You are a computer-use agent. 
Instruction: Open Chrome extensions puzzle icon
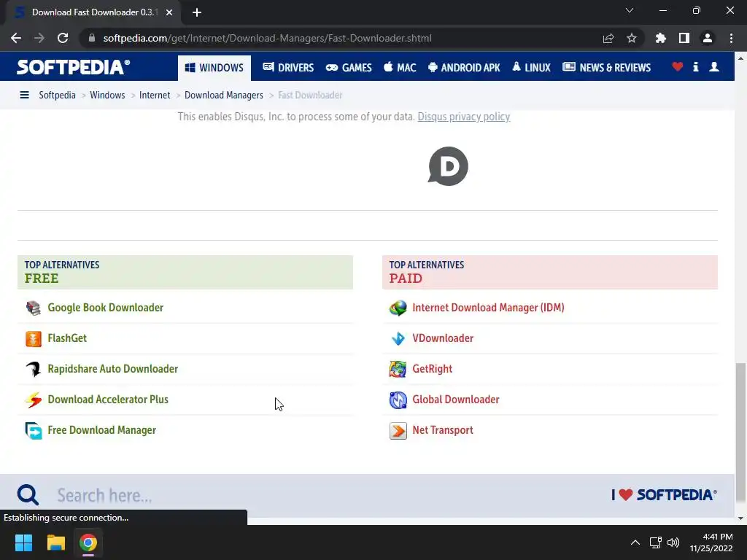[x=660, y=38]
